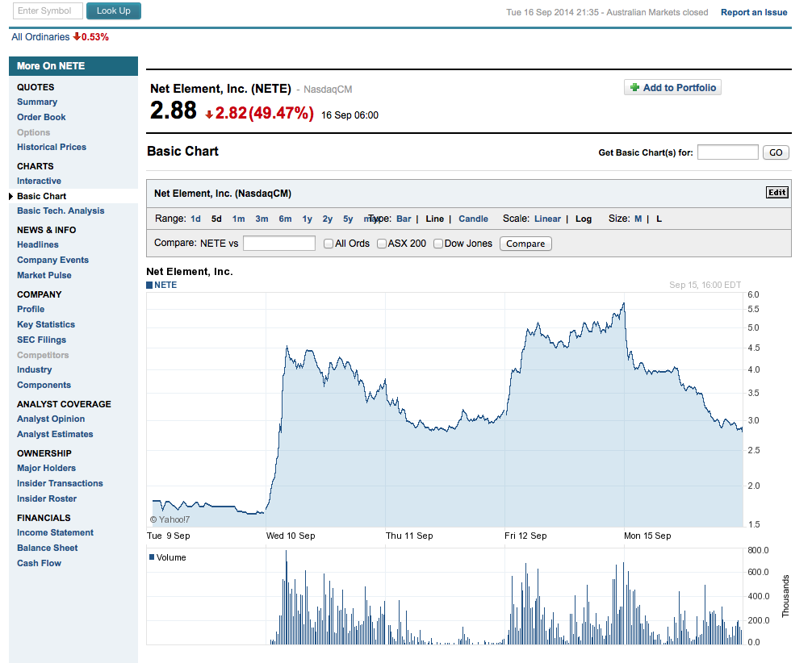Select the 1d chart range

tap(195, 219)
